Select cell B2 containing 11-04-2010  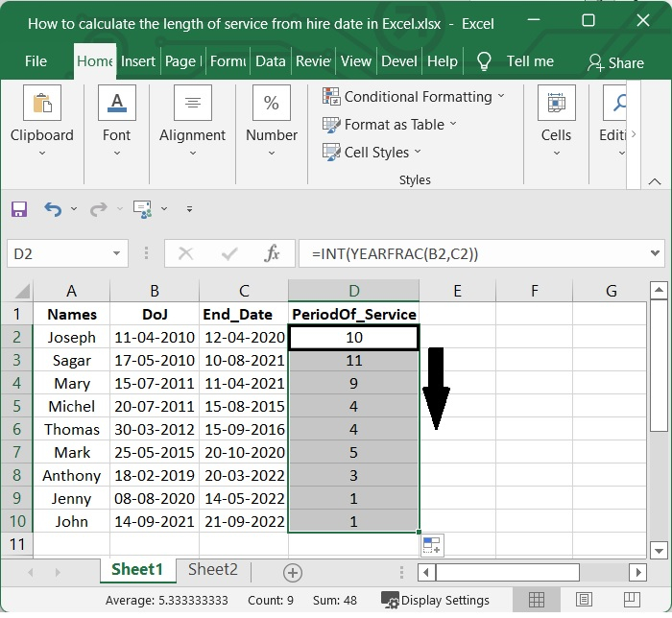pyautogui.click(x=154, y=338)
